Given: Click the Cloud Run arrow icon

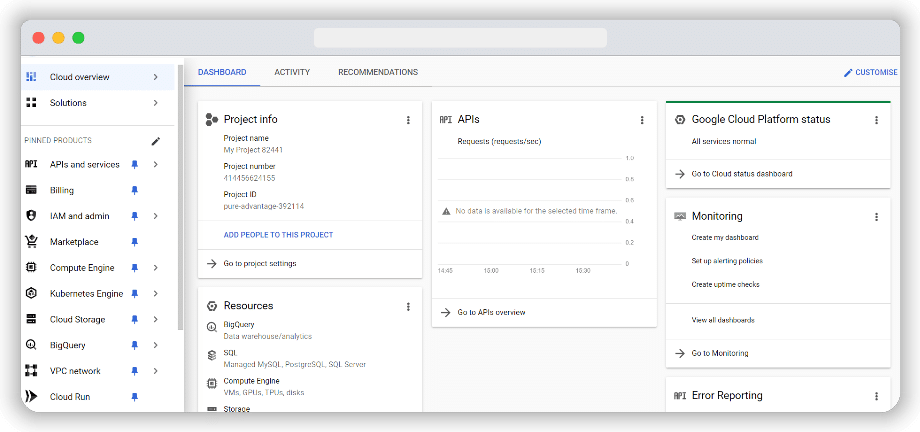Looking at the screenshot, I should 31,397.
